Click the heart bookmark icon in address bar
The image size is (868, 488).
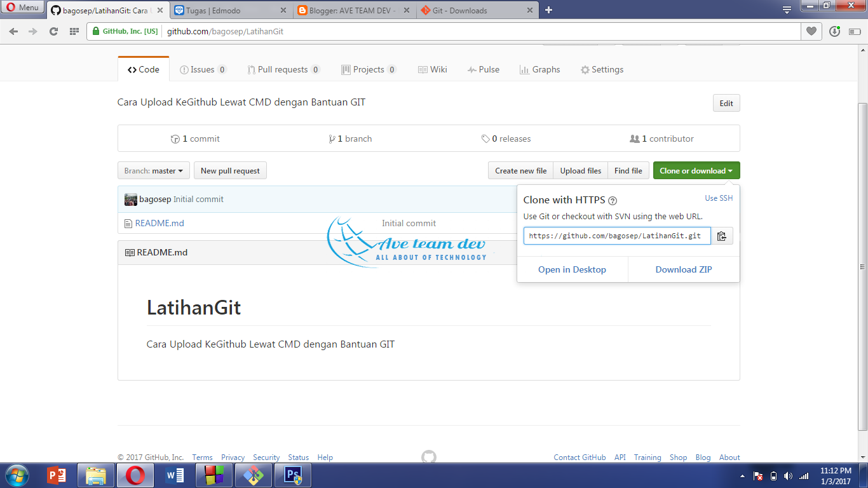pos(811,30)
